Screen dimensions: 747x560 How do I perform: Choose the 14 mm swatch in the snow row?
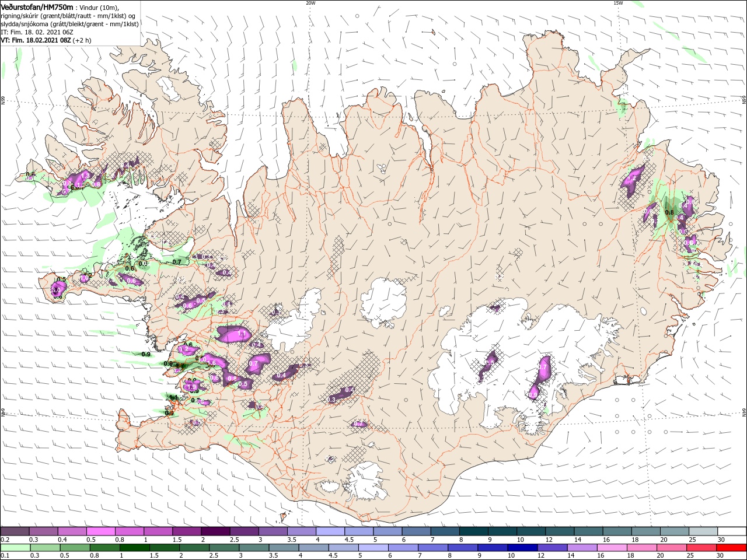[588, 531]
